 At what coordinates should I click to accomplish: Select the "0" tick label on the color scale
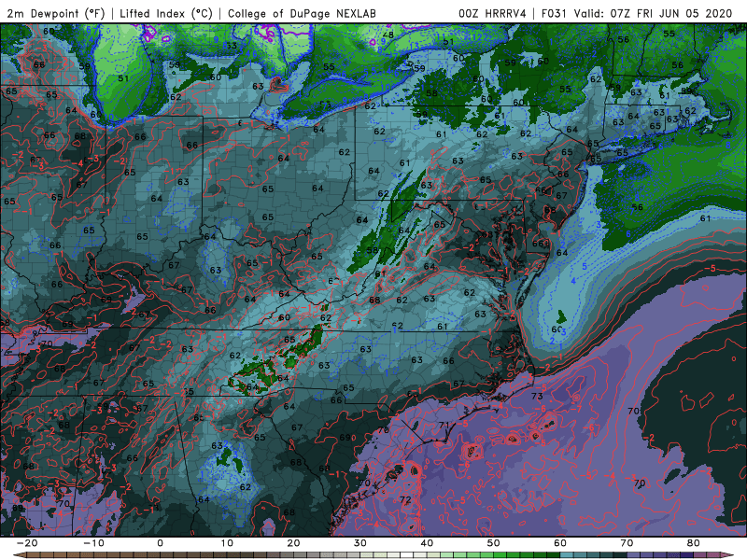160,543
